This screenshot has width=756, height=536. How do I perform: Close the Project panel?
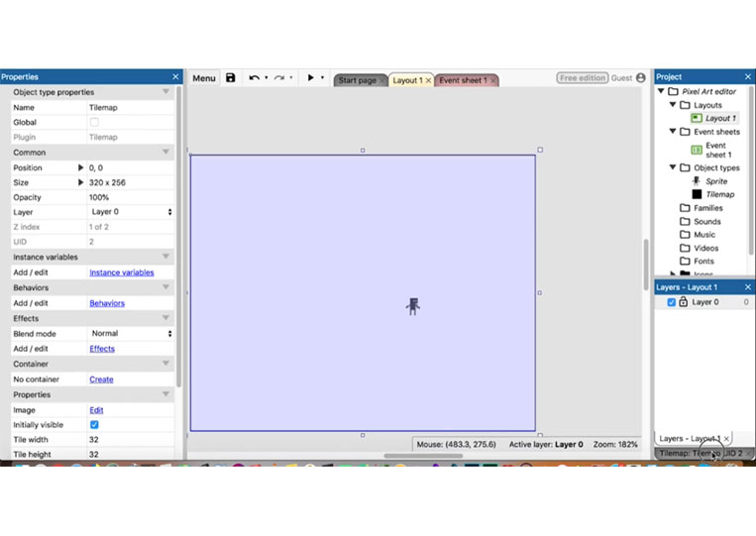point(748,76)
